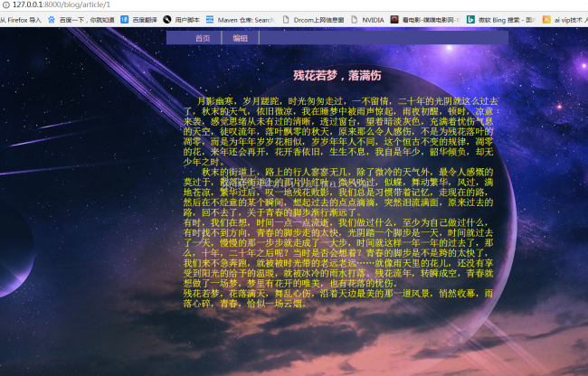Open the 看电影 movie site bookmark icon
This screenshot has height=376, width=588.
pyautogui.click(x=395, y=19)
